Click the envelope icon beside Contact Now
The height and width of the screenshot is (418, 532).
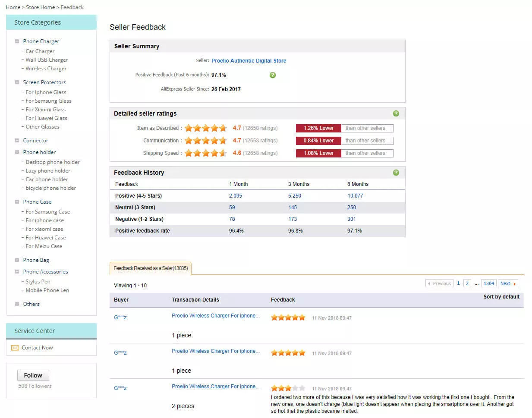click(15, 348)
